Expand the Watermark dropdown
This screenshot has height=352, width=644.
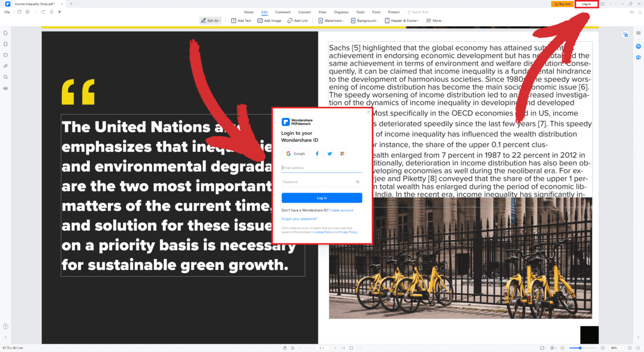coord(332,20)
